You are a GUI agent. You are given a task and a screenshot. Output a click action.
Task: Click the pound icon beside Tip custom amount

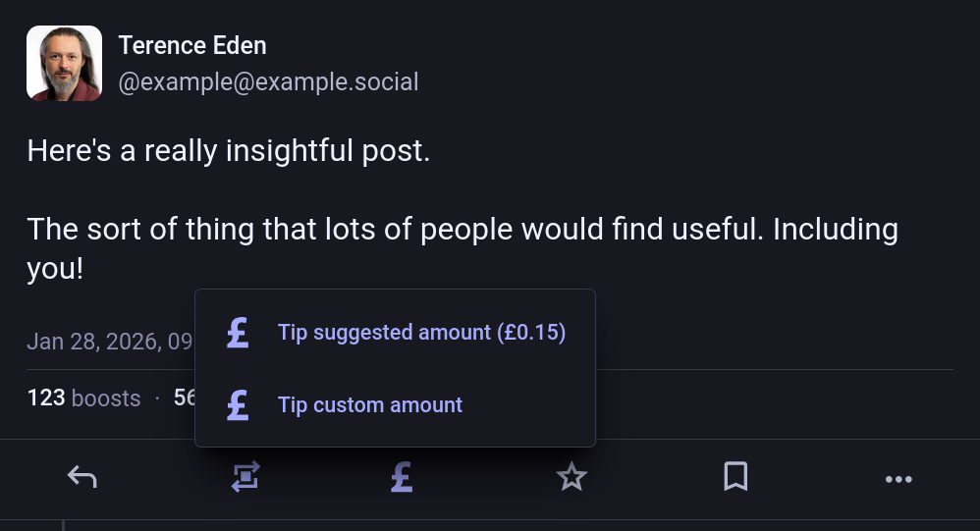tap(238, 404)
